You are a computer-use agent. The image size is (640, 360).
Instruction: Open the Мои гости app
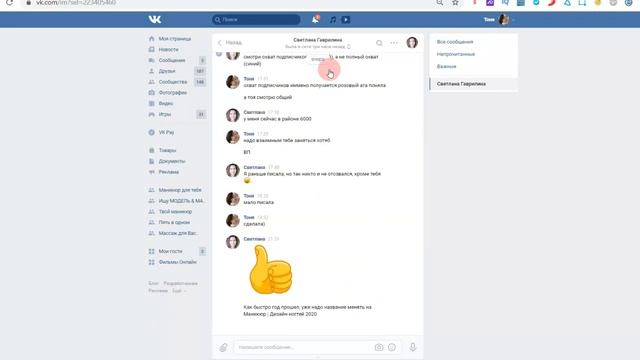(171, 251)
